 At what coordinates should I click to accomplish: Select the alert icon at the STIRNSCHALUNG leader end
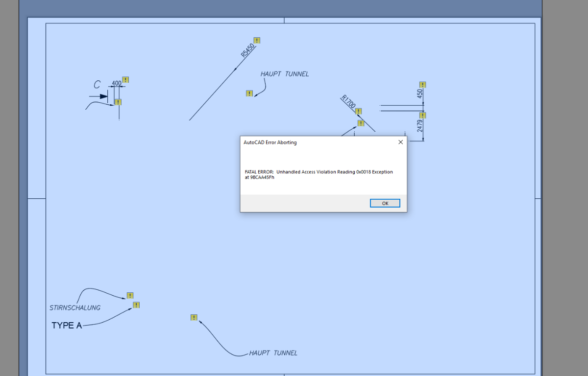click(x=130, y=295)
